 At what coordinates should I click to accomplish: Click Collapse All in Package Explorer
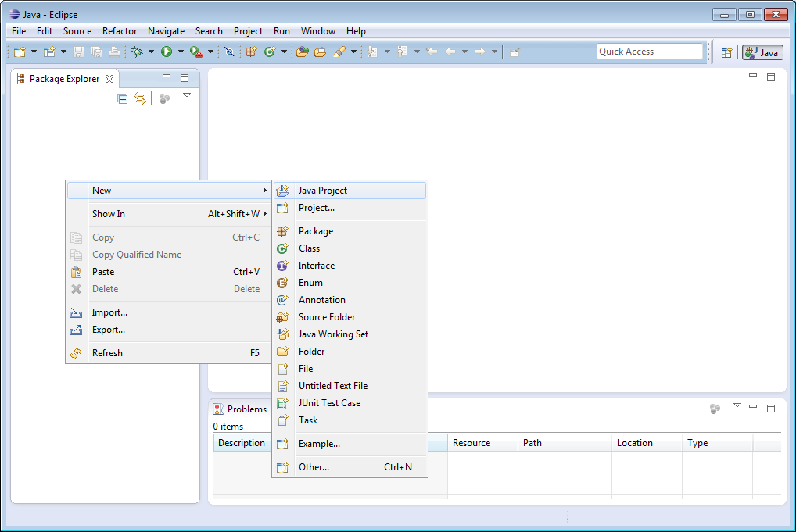(122, 98)
